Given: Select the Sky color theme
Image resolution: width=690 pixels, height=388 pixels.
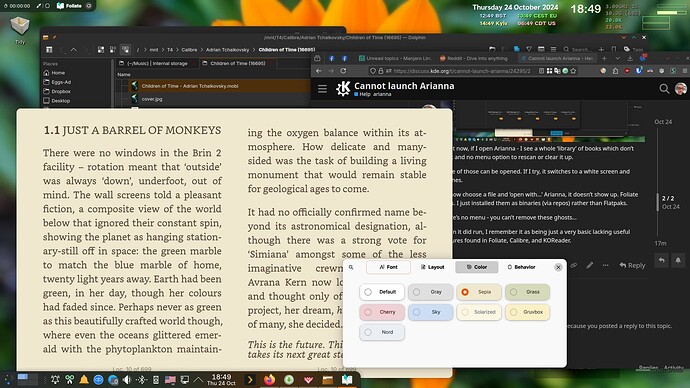Looking at the screenshot, I should click(x=430, y=312).
